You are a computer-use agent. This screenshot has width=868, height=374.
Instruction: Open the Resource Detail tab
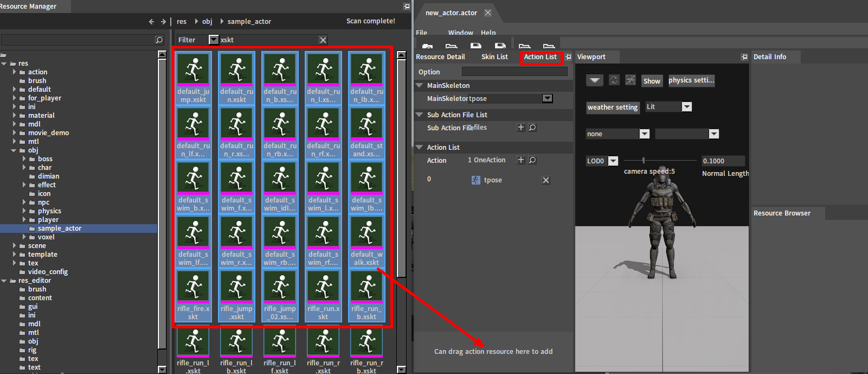click(x=440, y=57)
